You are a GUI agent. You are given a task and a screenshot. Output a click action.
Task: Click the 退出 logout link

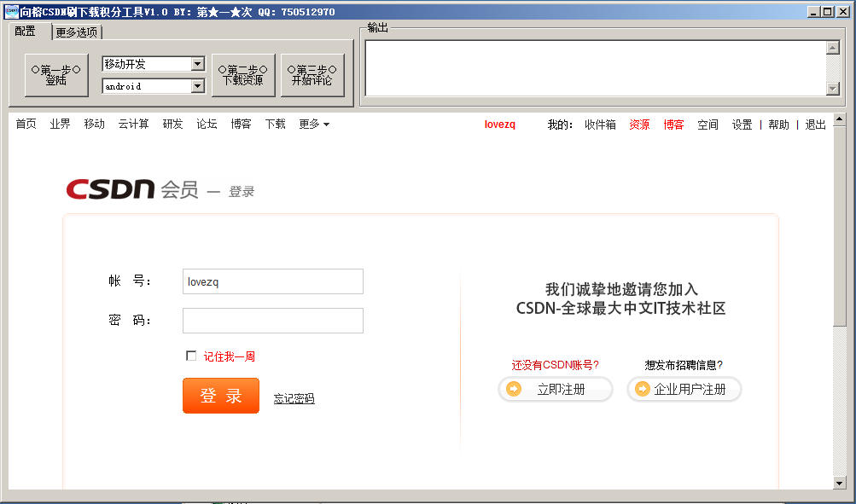(814, 123)
